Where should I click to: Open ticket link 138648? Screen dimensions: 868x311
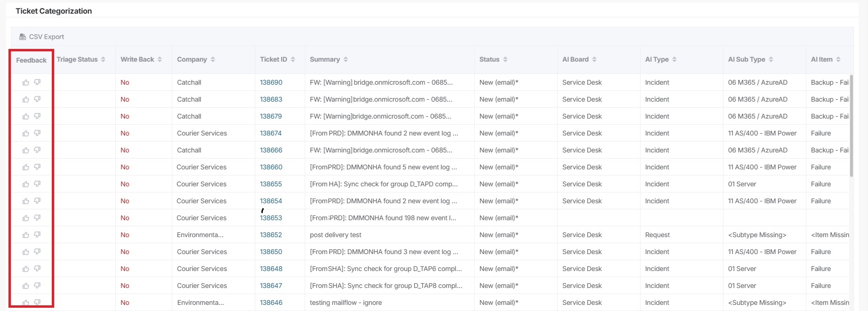tap(271, 269)
